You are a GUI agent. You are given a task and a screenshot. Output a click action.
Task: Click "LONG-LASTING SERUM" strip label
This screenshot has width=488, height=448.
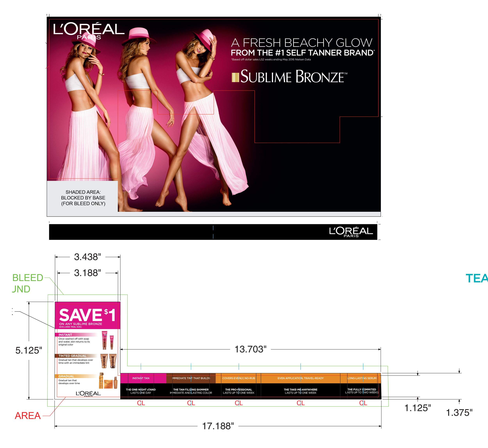[x=362, y=378]
